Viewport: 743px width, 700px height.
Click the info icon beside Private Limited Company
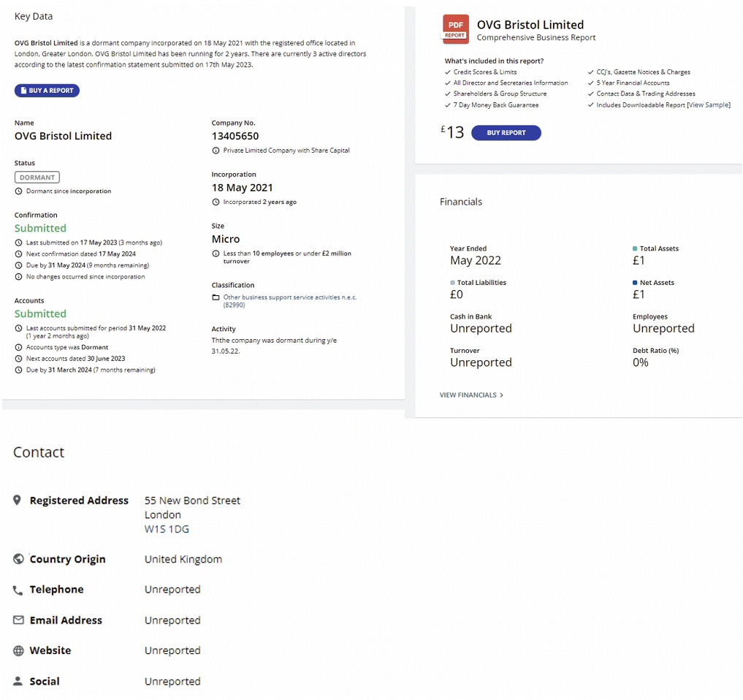pos(216,151)
